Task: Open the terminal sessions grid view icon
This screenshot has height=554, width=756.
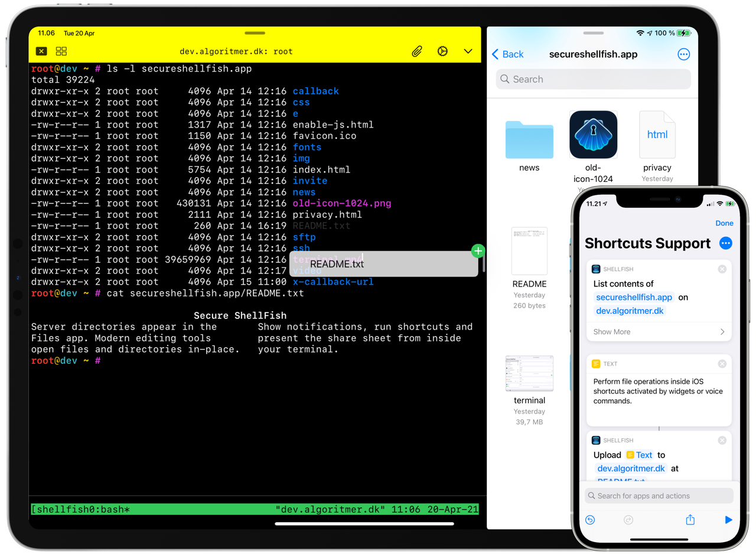Action: click(x=61, y=51)
